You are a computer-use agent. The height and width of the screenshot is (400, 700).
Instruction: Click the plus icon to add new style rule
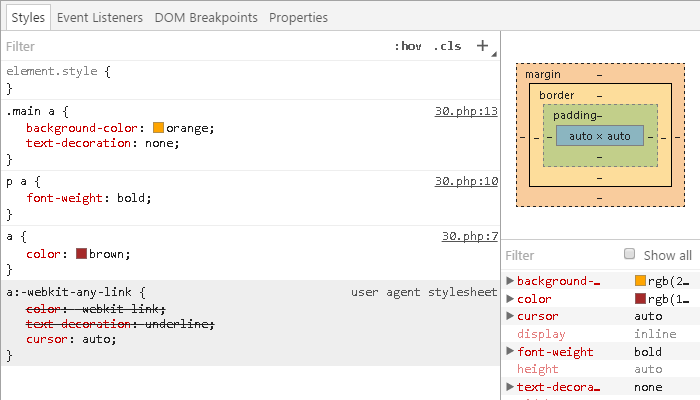483,46
